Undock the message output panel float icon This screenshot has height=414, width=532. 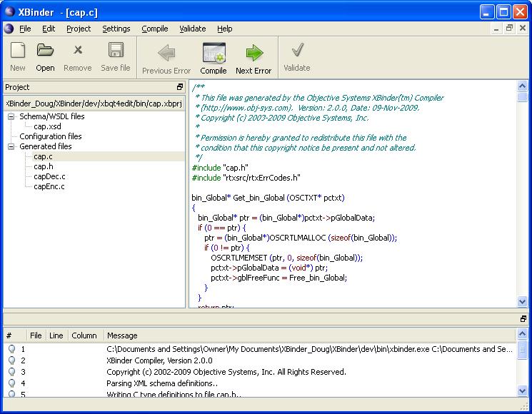523,319
